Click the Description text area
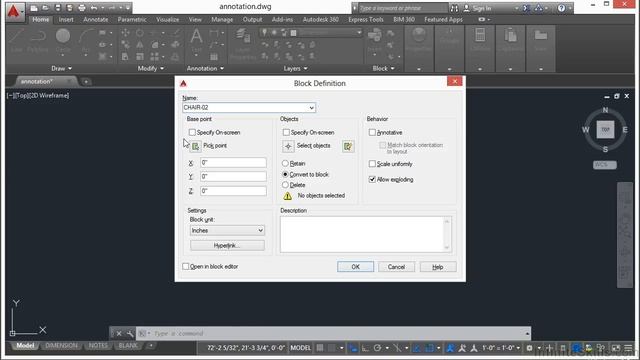The height and width of the screenshot is (360, 640). point(366,234)
